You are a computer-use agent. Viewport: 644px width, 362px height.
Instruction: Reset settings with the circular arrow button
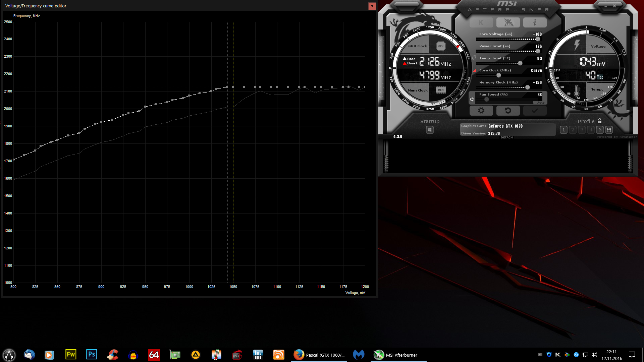click(x=508, y=111)
